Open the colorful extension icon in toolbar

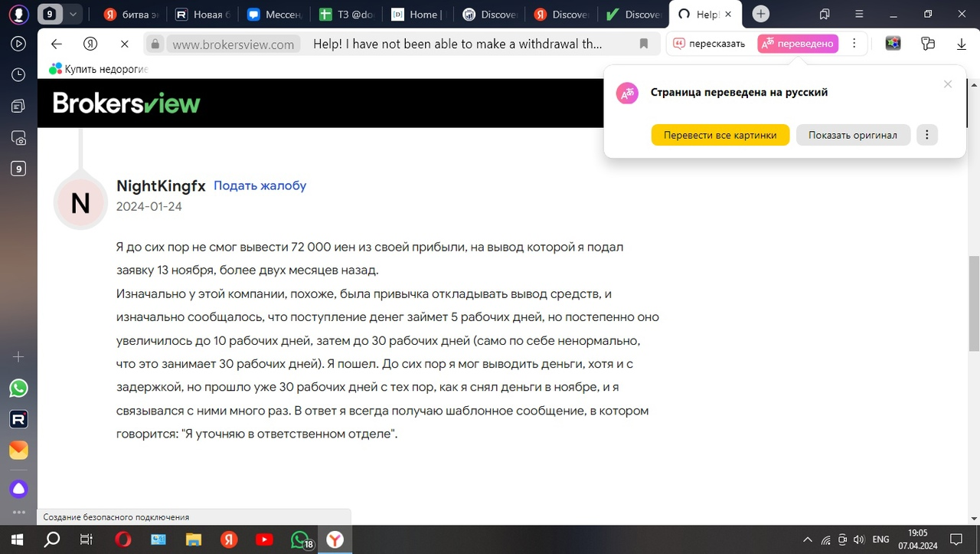pos(893,44)
